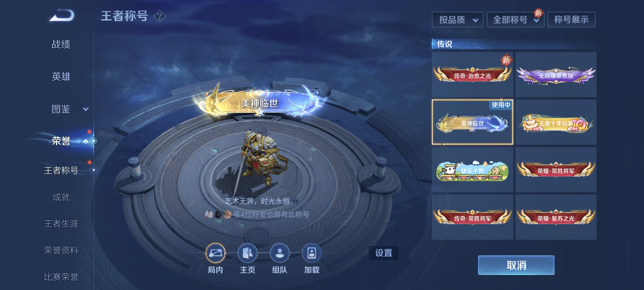Image resolution: width=644 pixels, height=290 pixels.
Task: Click the 称号展示 button
Action: click(571, 20)
